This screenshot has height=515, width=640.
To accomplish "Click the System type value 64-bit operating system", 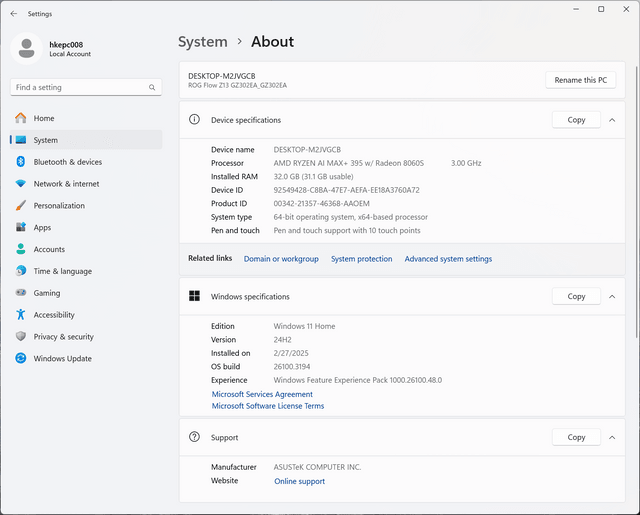I will [x=351, y=217].
